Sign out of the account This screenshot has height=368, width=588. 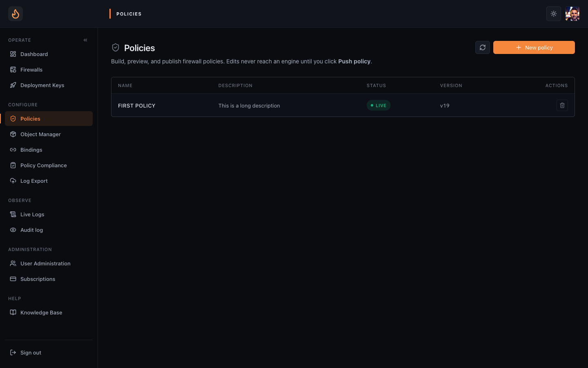pos(49,352)
